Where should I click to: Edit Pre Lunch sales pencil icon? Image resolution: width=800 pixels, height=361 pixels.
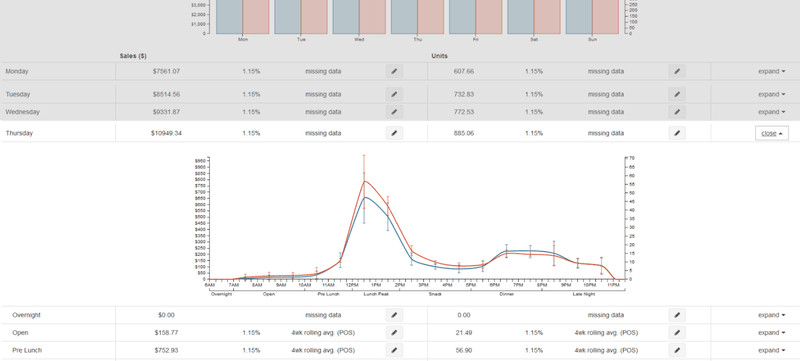click(394, 350)
